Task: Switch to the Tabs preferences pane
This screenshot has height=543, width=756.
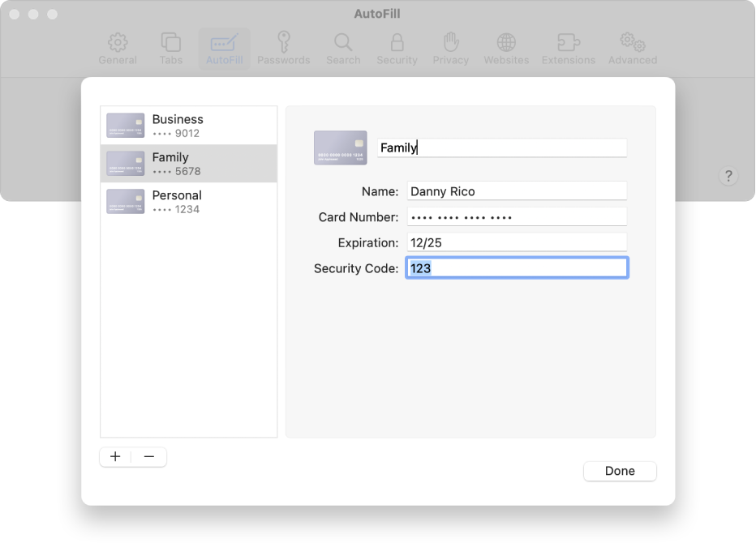Action: [x=171, y=49]
